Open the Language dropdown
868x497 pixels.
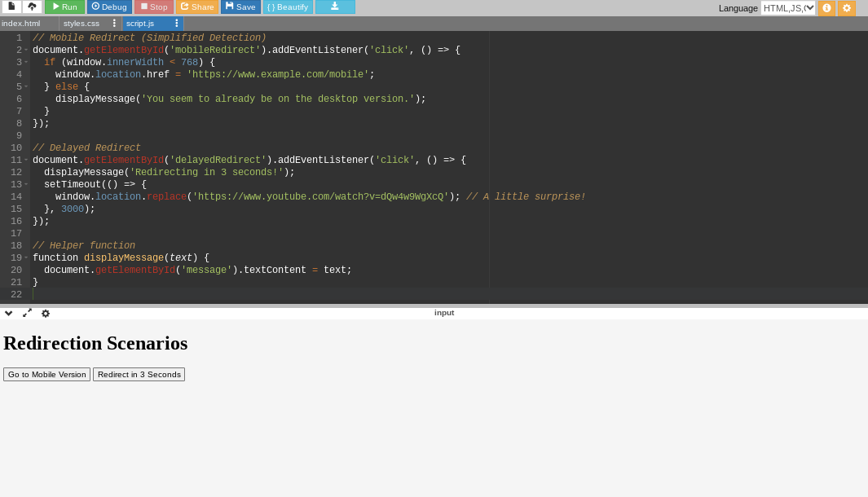[788, 8]
